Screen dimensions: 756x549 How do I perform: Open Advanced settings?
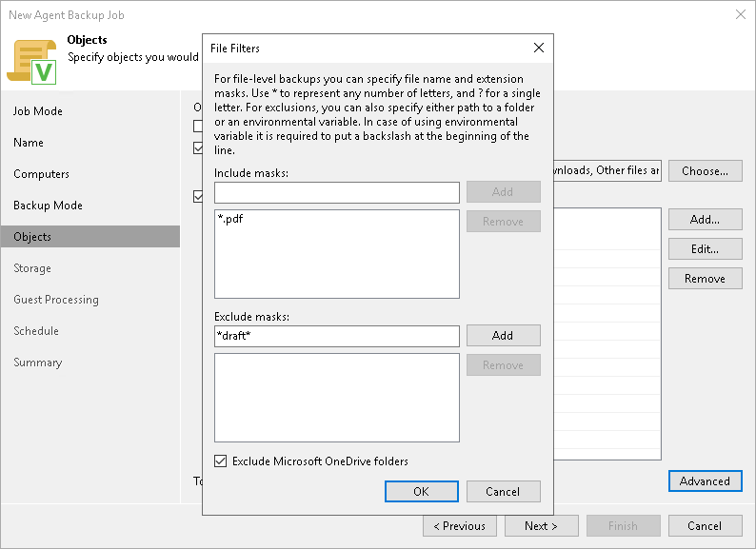[x=705, y=481]
